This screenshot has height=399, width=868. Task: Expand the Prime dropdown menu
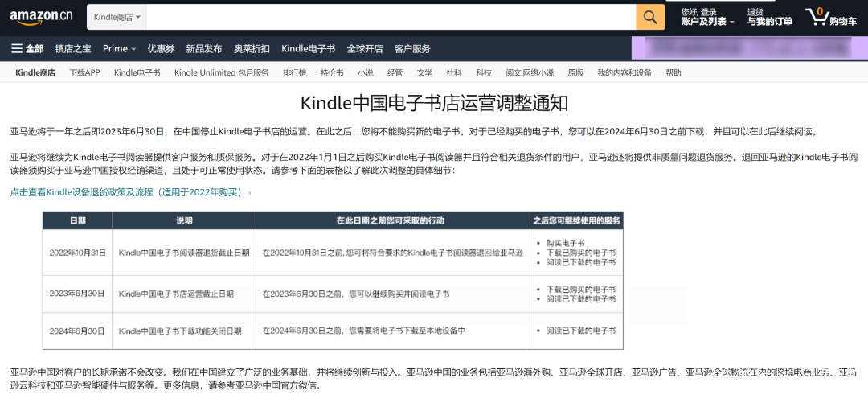pyautogui.click(x=119, y=49)
